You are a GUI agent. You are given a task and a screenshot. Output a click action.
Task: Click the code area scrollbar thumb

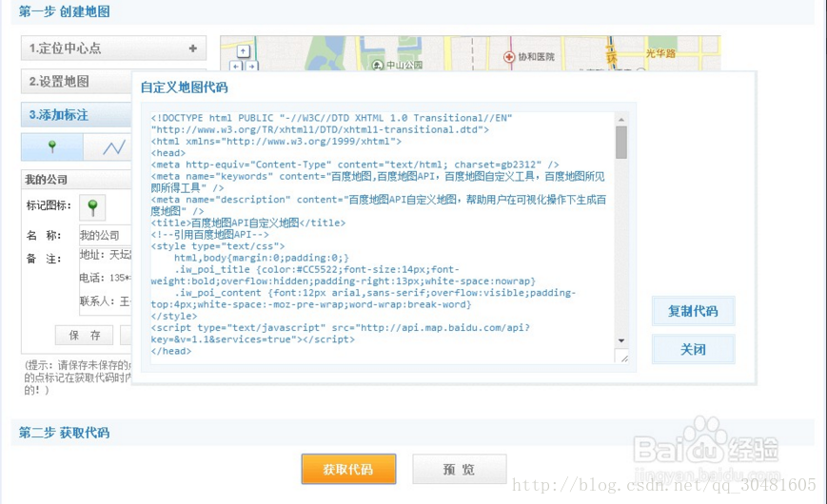pyautogui.click(x=621, y=142)
